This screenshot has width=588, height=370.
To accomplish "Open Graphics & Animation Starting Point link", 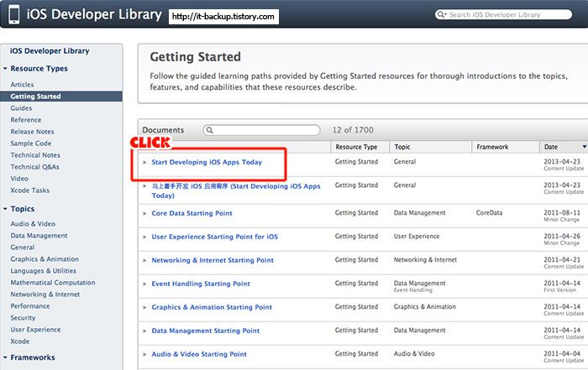I will (212, 307).
